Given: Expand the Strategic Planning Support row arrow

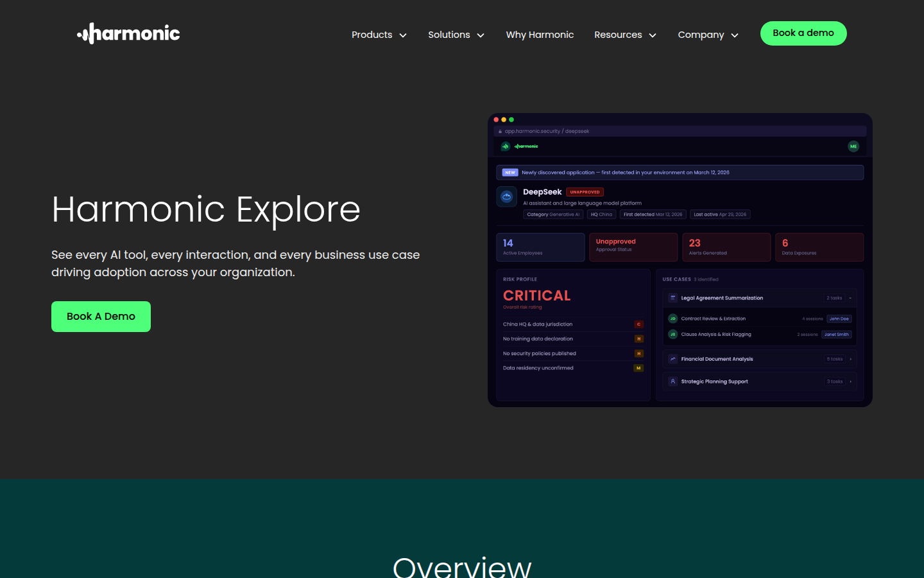Looking at the screenshot, I should pos(851,381).
